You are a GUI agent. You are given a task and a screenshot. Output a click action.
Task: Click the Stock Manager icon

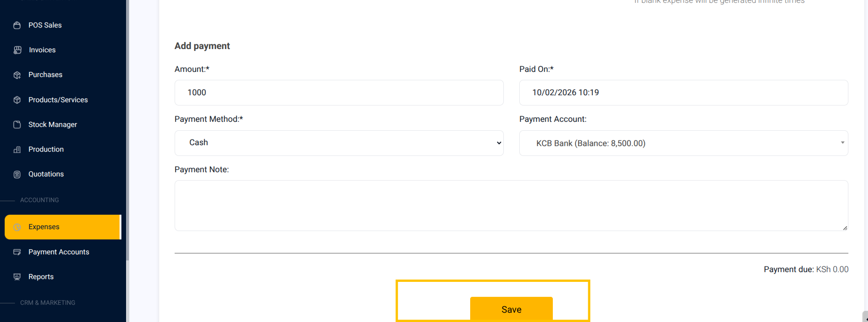point(17,125)
